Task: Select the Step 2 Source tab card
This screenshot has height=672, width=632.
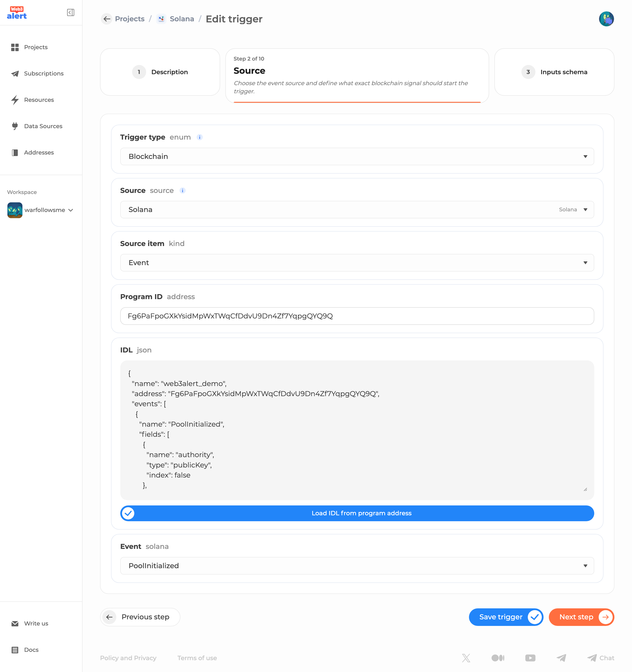Action: click(357, 75)
